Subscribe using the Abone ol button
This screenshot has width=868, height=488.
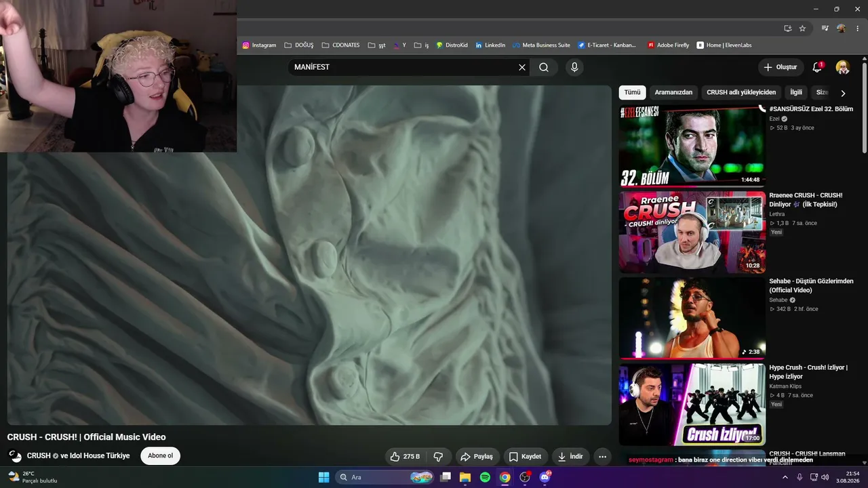[161, 456]
